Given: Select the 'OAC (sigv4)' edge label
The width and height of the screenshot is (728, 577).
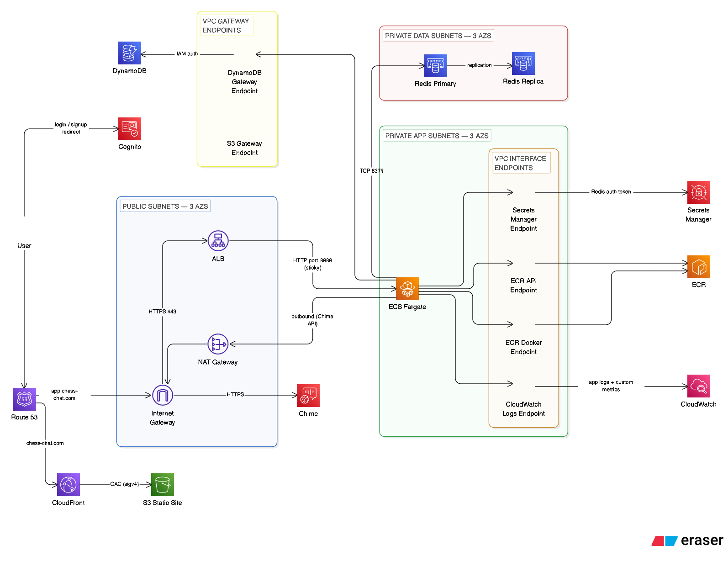Looking at the screenshot, I should (x=125, y=484).
